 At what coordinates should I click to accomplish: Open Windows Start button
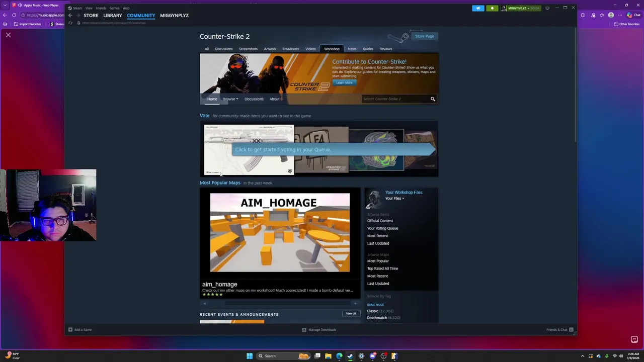coord(250,356)
